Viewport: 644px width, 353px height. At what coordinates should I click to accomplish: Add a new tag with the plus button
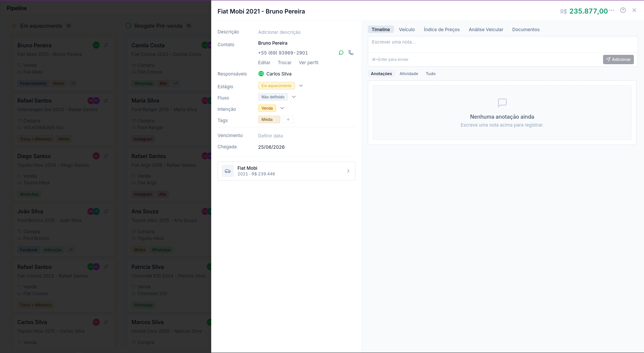tap(288, 119)
